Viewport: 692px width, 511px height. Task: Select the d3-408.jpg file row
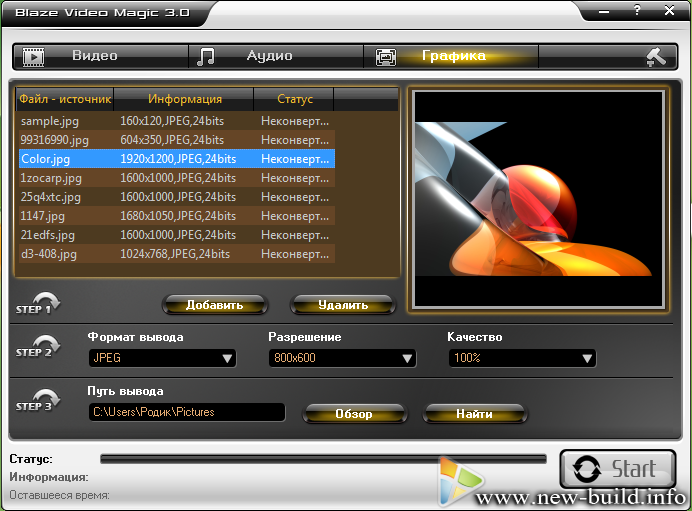[177, 254]
